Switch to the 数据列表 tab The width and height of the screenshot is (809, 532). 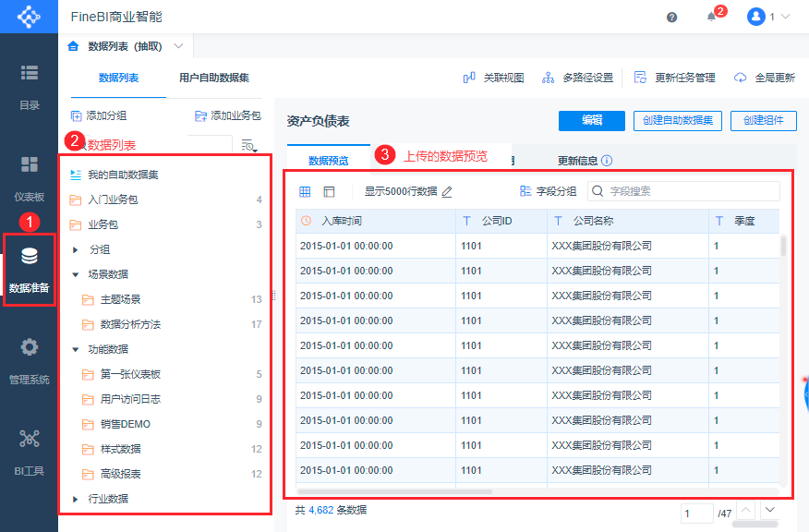[118, 78]
